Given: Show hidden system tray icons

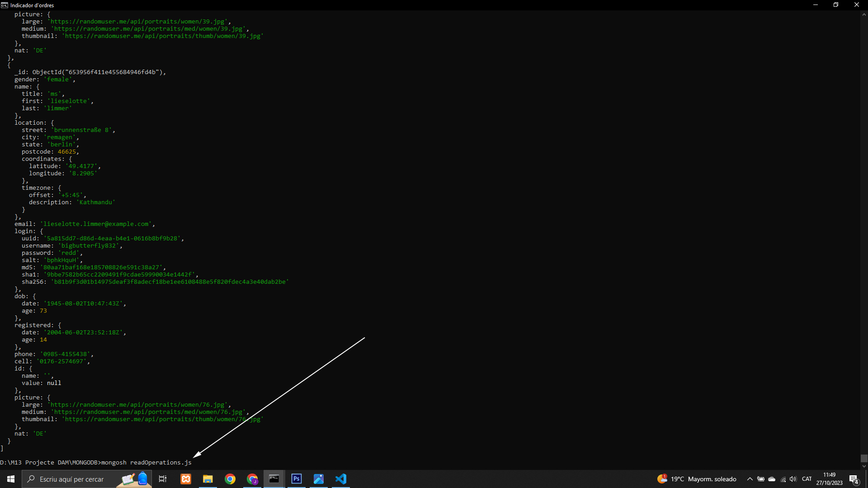Looking at the screenshot, I should tap(750, 479).
